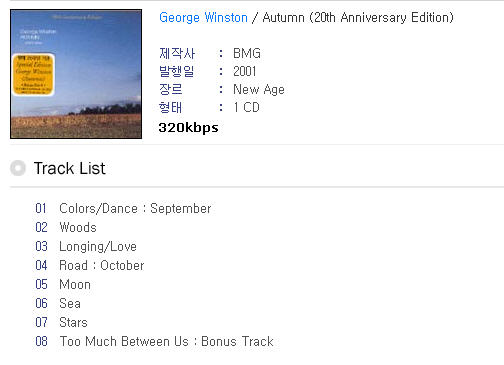This screenshot has height=365, width=504.
Task: Select the Woods track
Action: coord(78,227)
